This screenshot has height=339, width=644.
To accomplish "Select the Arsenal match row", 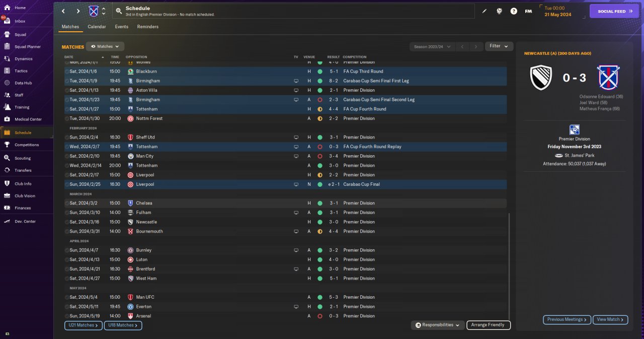I will (285, 316).
